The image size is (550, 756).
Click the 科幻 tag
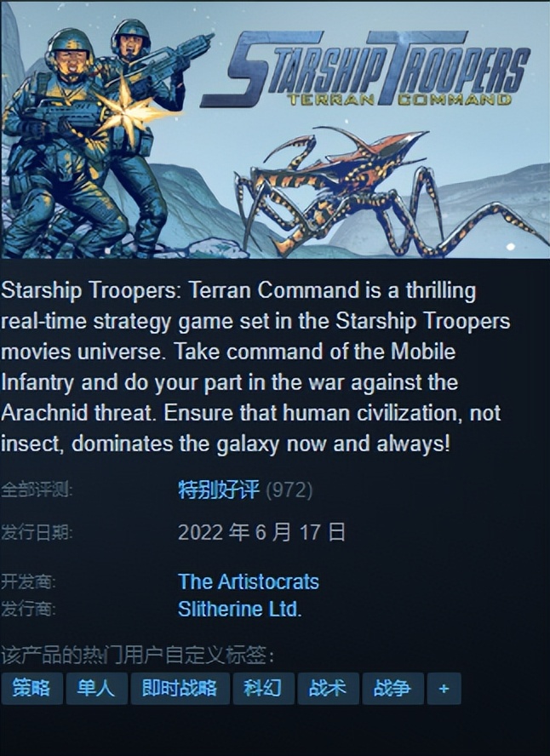[263, 688]
